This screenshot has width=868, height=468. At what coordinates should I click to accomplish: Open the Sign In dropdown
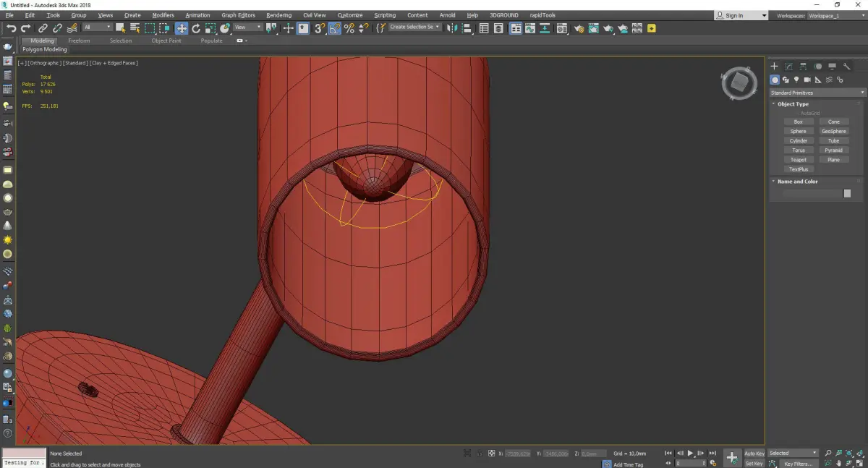[x=741, y=15]
